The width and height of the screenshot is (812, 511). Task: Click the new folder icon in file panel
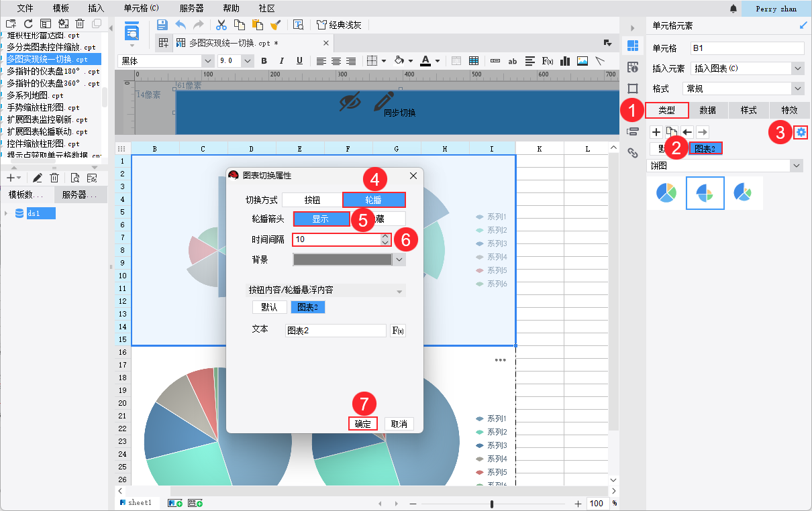pos(11,23)
